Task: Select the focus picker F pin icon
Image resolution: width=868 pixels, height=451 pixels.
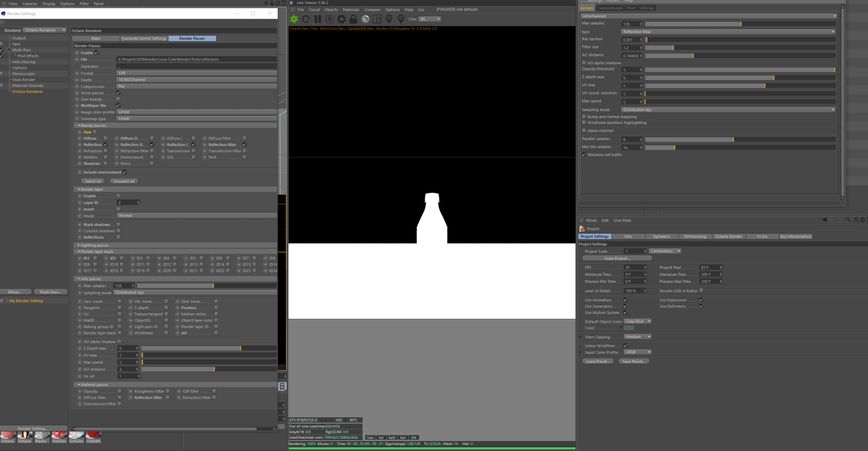Action: click(x=389, y=19)
